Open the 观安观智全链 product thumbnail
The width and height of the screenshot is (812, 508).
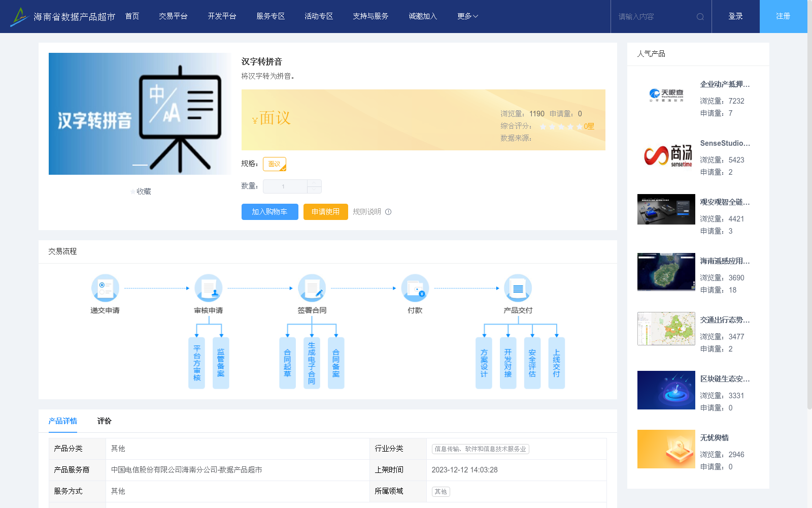[x=666, y=209]
